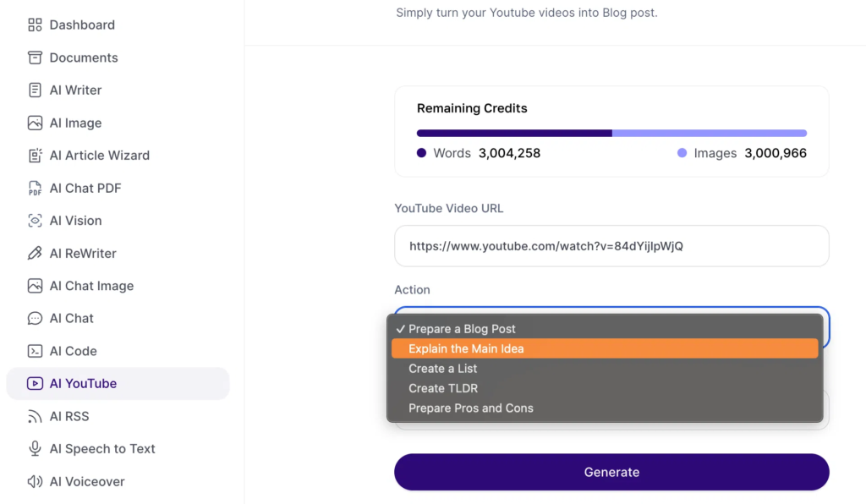The image size is (866, 504).
Task: Click the AI ReWriter pencil icon
Action: 35,254
